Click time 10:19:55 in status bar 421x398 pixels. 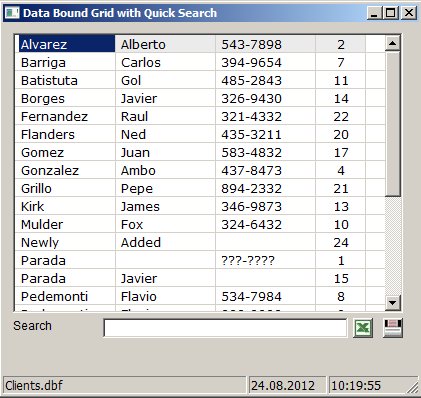click(356, 385)
